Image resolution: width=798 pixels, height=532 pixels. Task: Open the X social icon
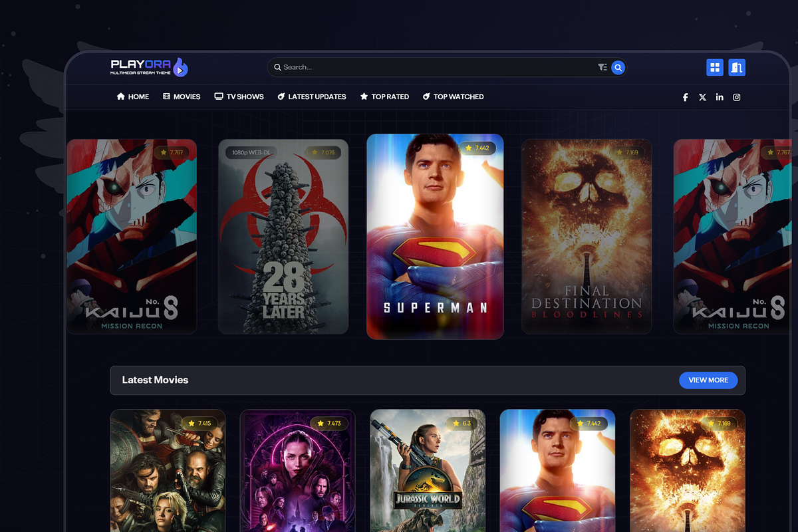click(703, 97)
